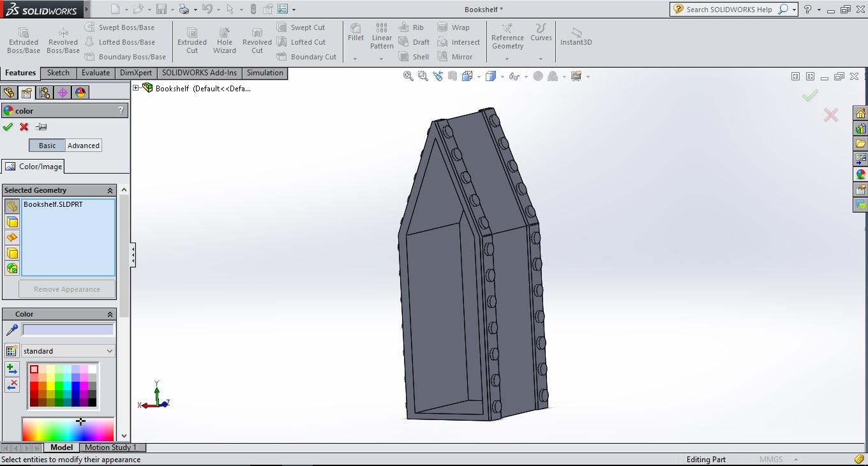The height and width of the screenshot is (466, 868).
Task: Open Custom Properties in the task pane
Action: (x=860, y=190)
